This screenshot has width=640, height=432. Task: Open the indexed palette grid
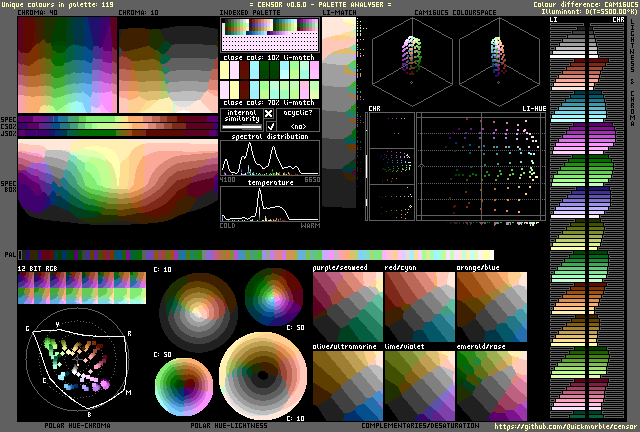(x=270, y=35)
